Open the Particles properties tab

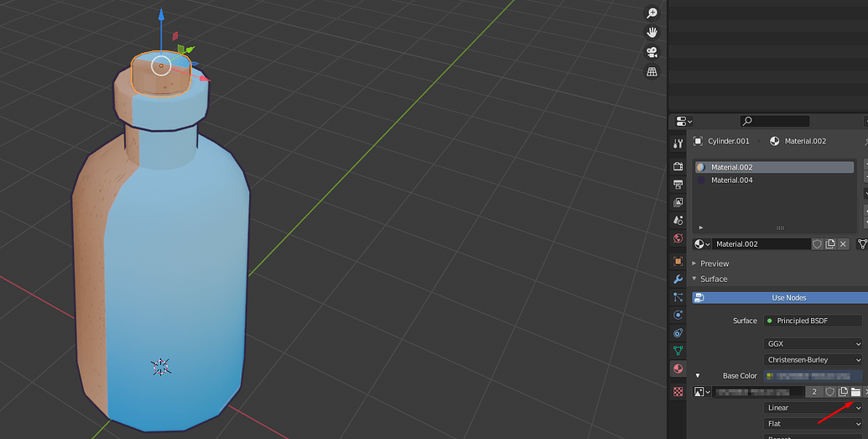click(x=678, y=297)
